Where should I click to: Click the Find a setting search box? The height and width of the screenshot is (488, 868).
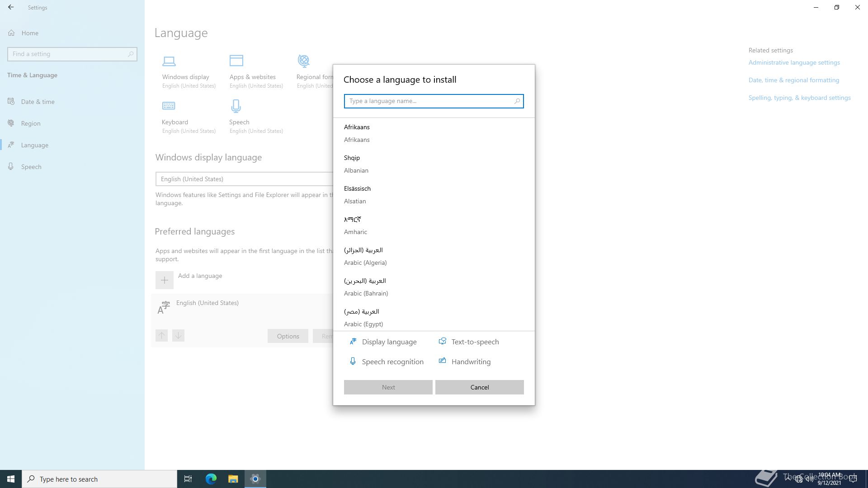tap(72, 54)
